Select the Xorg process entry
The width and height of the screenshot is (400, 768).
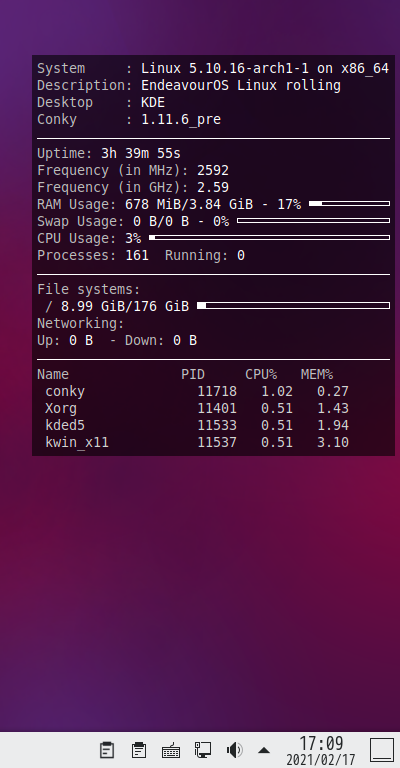193,408
